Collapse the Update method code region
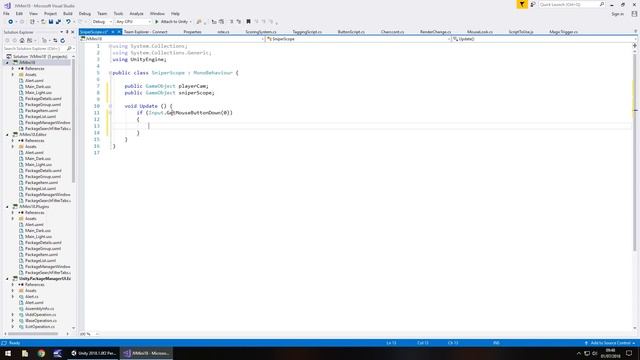 110,106
